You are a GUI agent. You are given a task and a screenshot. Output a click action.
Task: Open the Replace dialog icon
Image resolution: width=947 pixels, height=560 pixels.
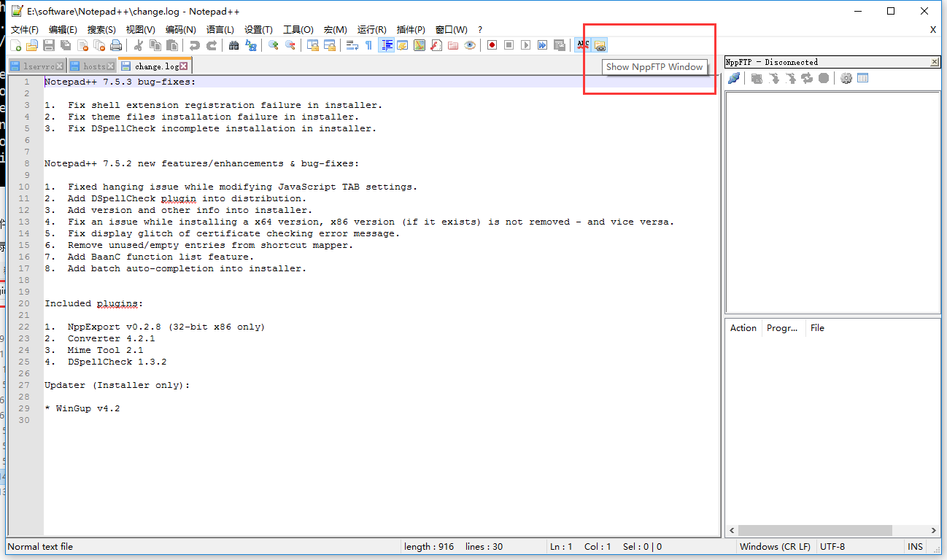point(251,45)
